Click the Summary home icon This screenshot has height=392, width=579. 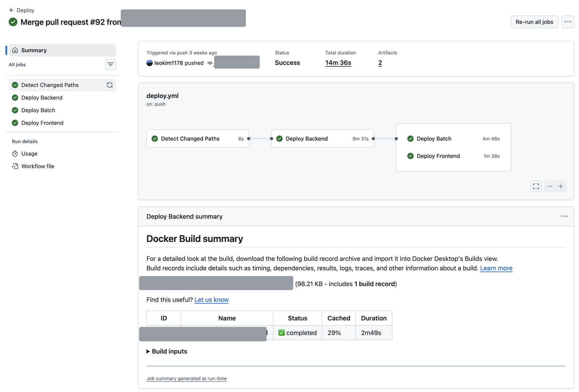[15, 50]
